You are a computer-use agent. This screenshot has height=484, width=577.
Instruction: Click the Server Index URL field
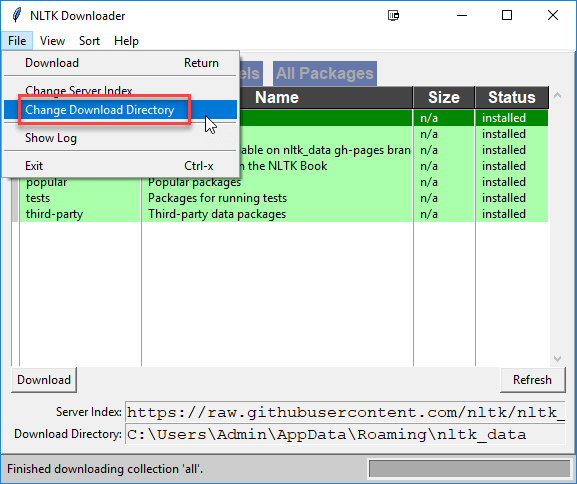tap(345, 412)
